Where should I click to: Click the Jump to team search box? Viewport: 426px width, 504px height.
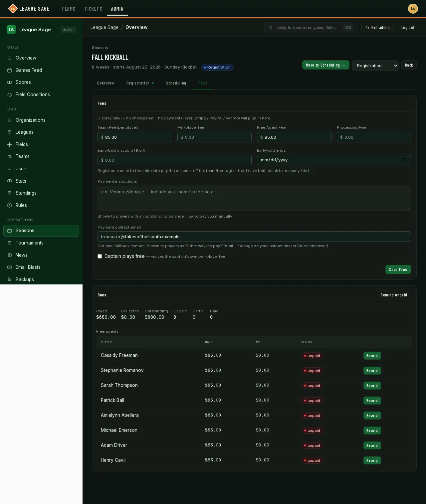pos(311,28)
